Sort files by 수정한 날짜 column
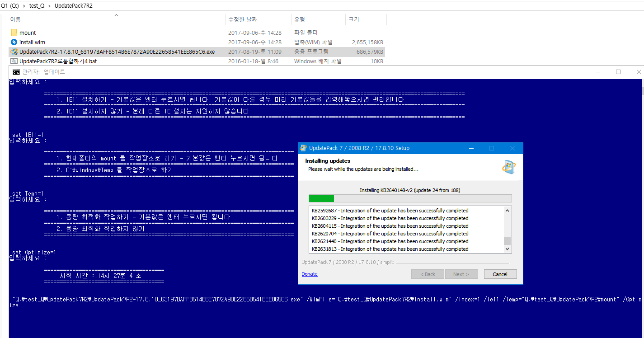 pos(243,19)
